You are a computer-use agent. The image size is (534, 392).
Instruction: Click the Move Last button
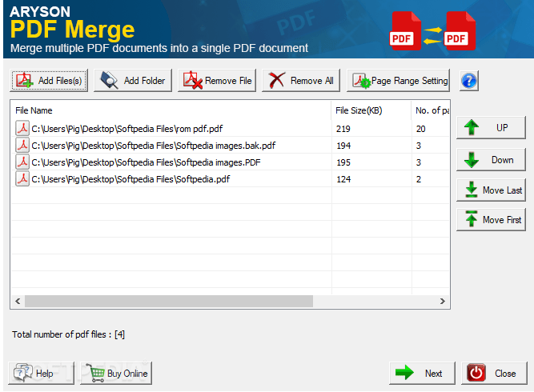coord(491,190)
